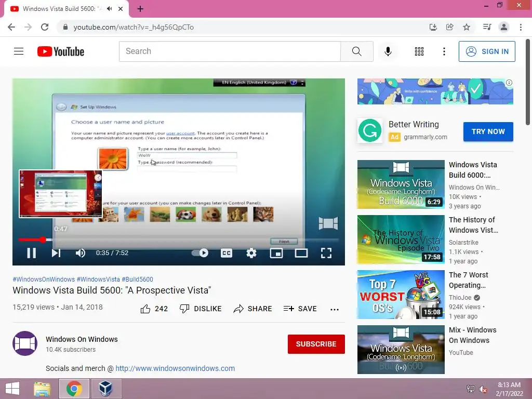This screenshot has width=532, height=399.
Task: Click SAVE to playlist
Action: (x=300, y=309)
